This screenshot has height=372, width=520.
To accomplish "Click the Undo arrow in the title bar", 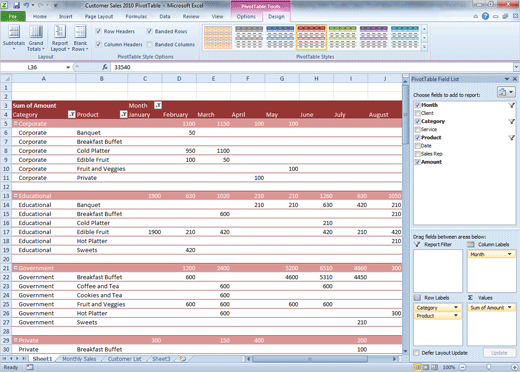I will tap(26, 5).
